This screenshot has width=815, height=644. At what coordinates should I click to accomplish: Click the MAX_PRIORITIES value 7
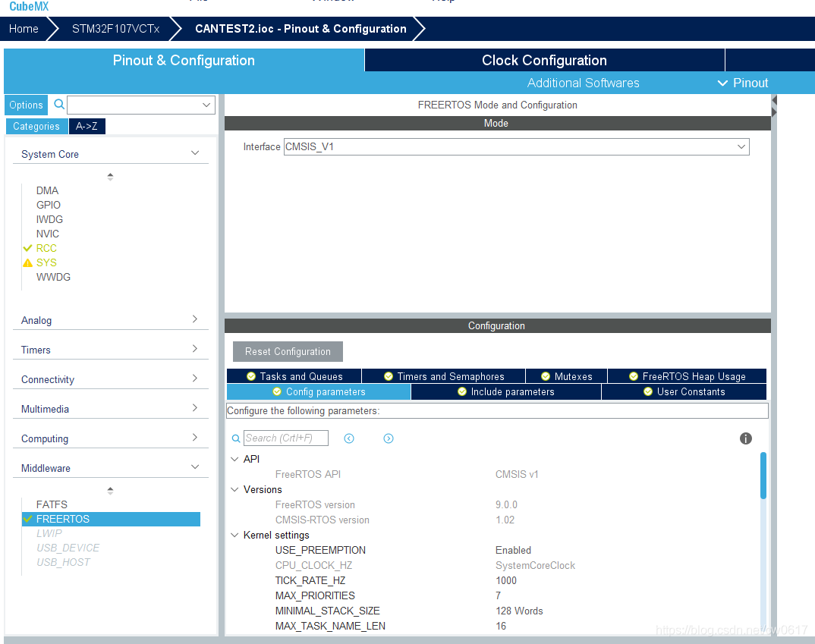[x=498, y=595]
